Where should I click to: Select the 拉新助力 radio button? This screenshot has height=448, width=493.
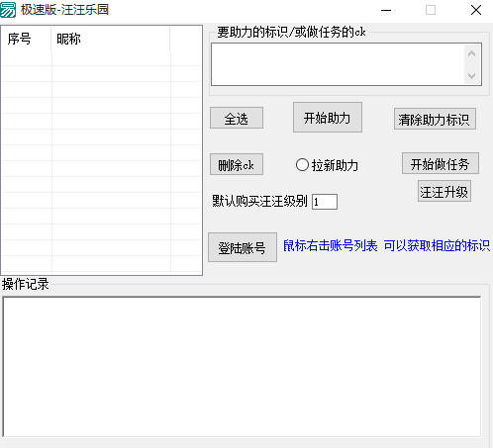coord(302,165)
